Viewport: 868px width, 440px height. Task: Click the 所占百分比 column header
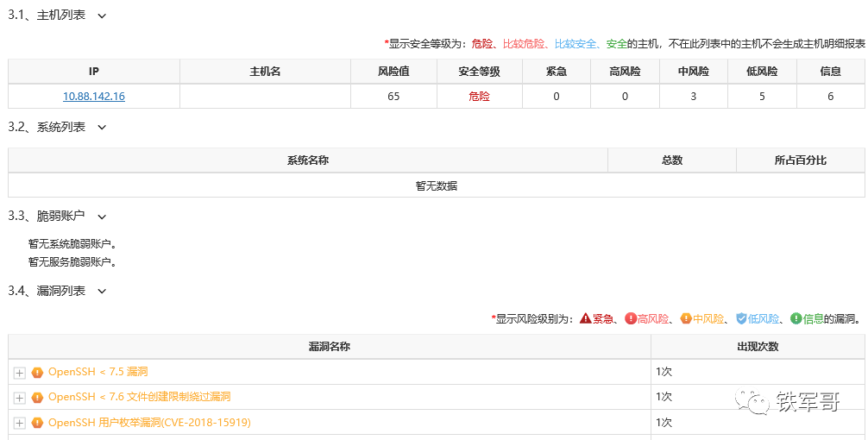tap(801, 160)
